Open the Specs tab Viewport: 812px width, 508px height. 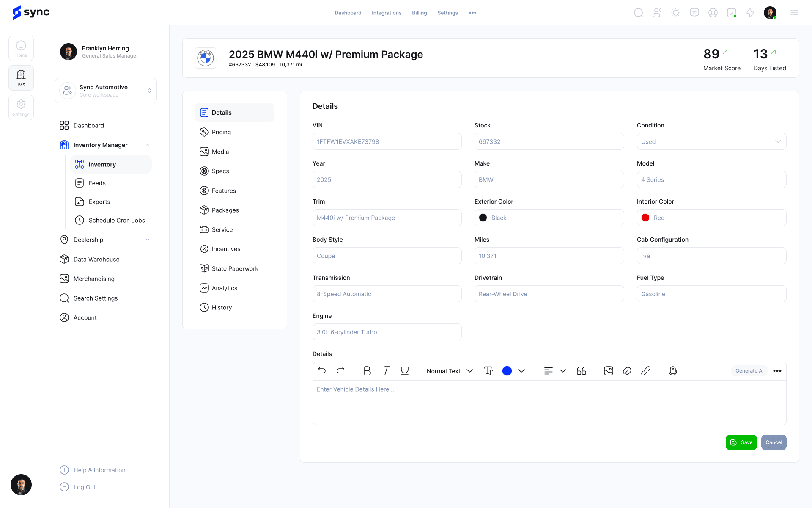coord(235,171)
